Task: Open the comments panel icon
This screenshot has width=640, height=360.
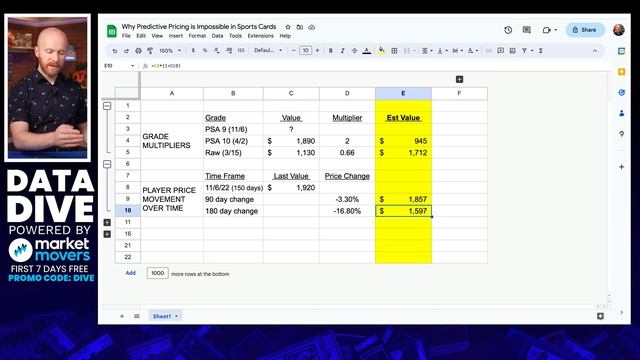Action: click(527, 30)
